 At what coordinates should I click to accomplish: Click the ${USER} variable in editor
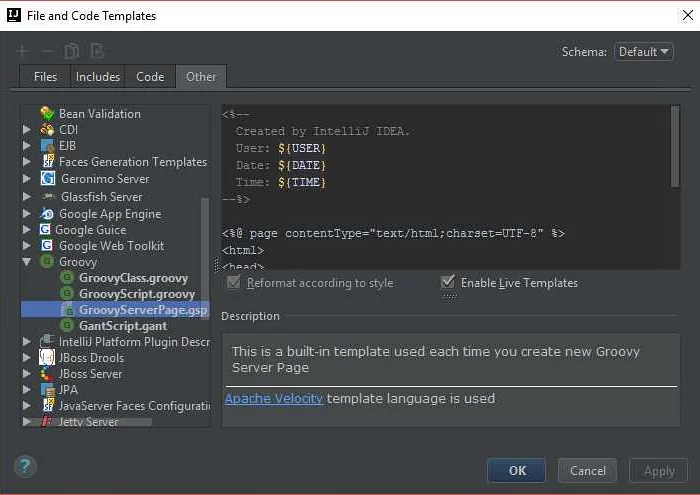pos(302,148)
